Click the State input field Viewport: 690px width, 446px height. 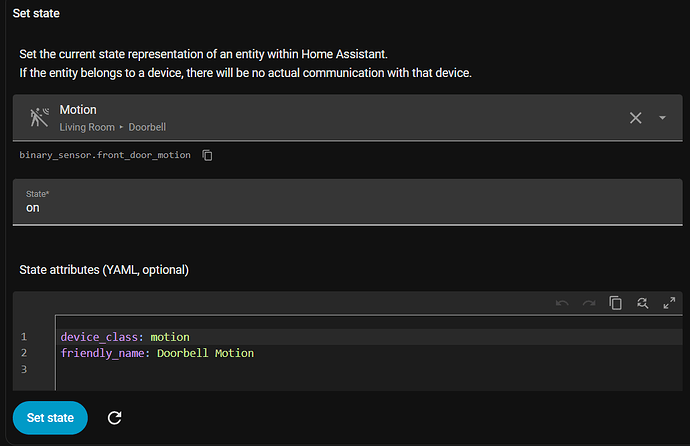pos(348,202)
